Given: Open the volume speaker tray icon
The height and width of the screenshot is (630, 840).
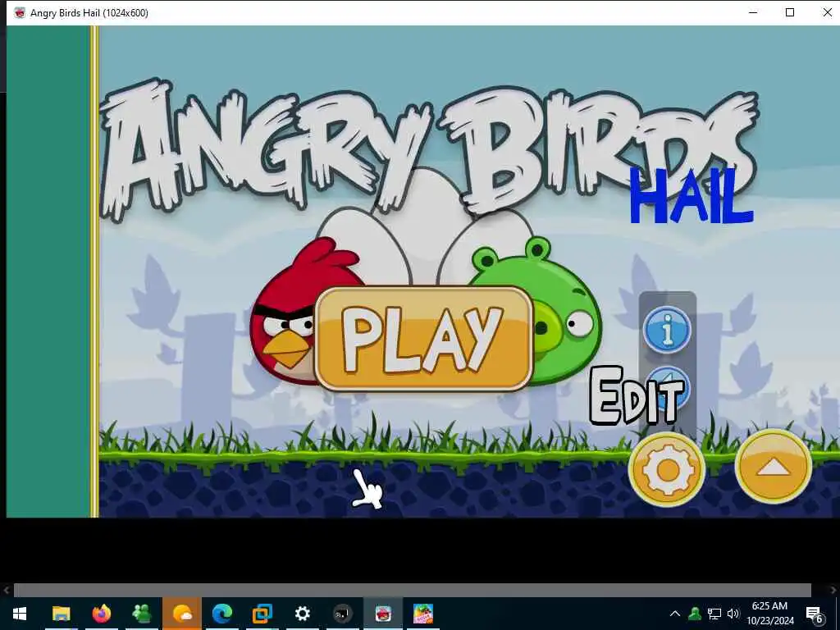Looking at the screenshot, I should (x=733, y=614).
